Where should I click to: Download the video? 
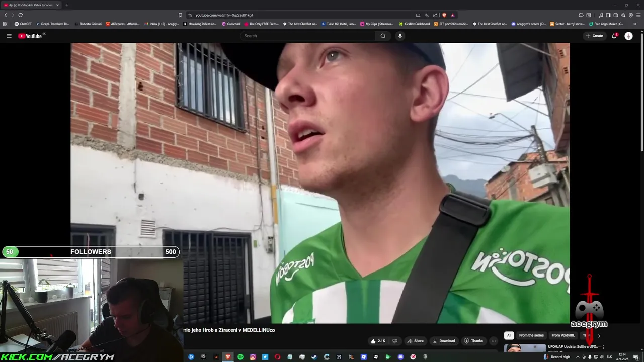pyautogui.click(x=444, y=341)
